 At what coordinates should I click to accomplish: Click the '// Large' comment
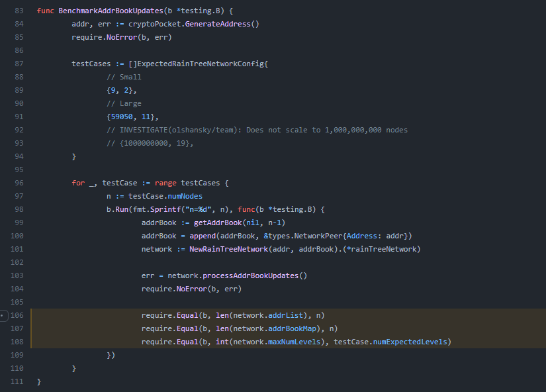(124, 103)
